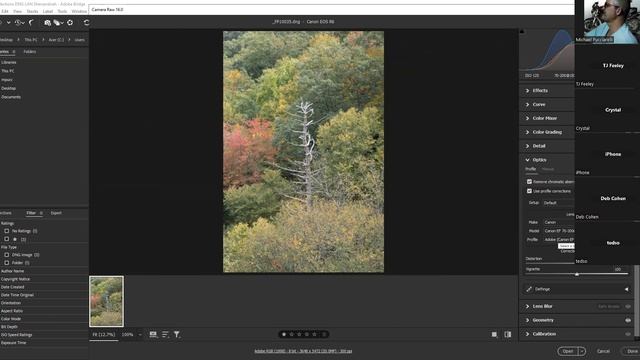Switch to the Filter tab
The width and height of the screenshot is (640, 360).
[x=31, y=213]
